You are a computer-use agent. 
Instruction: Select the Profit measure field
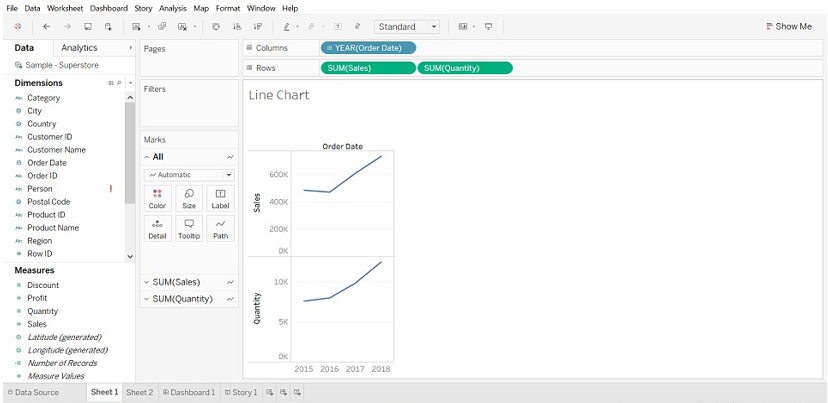coord(37,298)
